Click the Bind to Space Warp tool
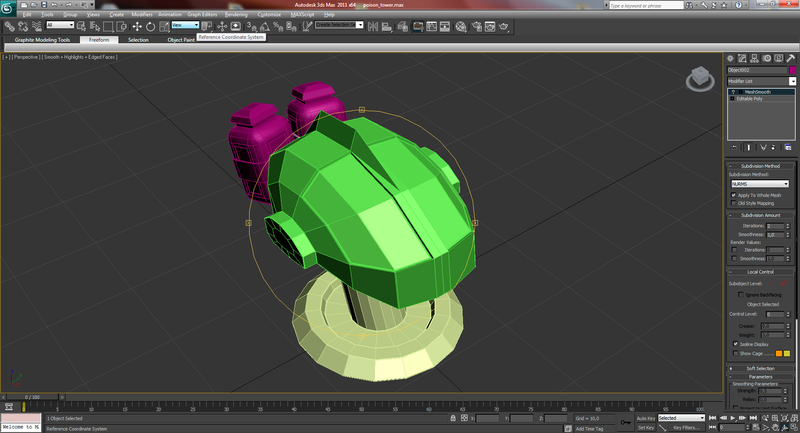The height and width of the screenshot is (433, 800). [37, 27]
